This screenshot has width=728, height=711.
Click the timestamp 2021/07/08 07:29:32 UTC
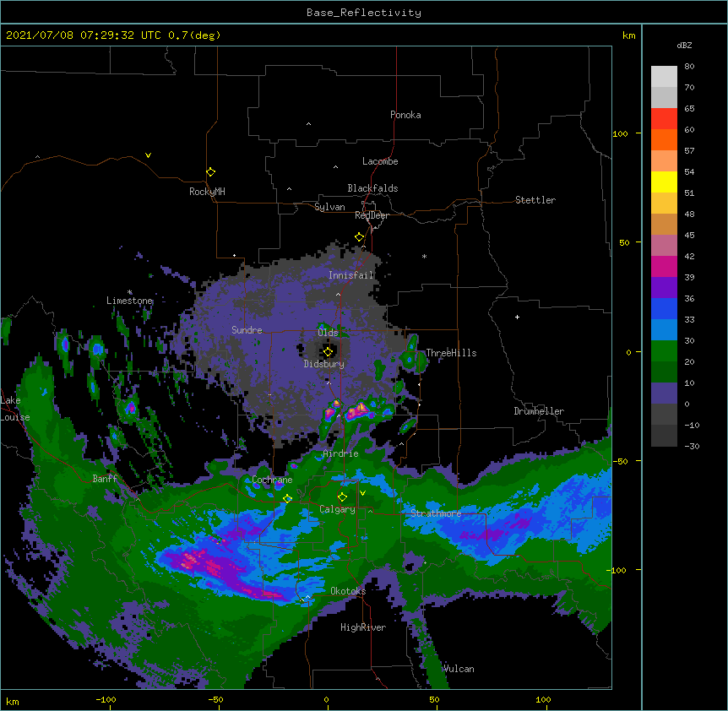click(x=85, y=35)
